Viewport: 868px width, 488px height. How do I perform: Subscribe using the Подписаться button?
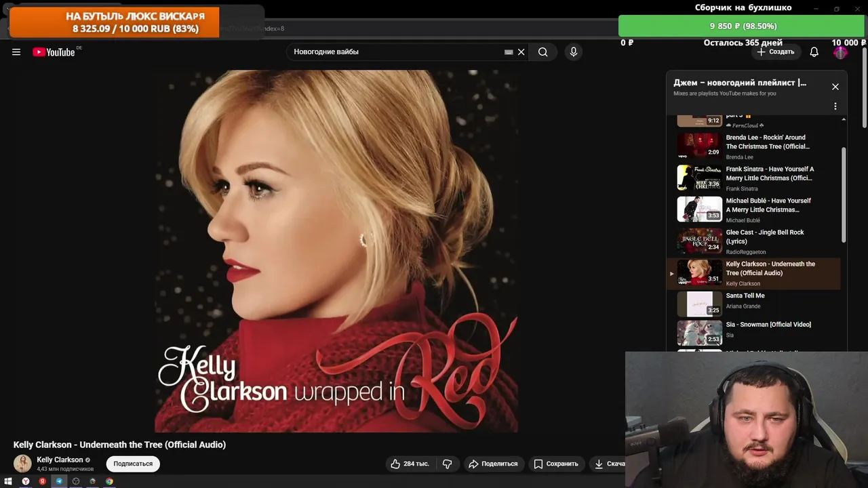(133, 464)
